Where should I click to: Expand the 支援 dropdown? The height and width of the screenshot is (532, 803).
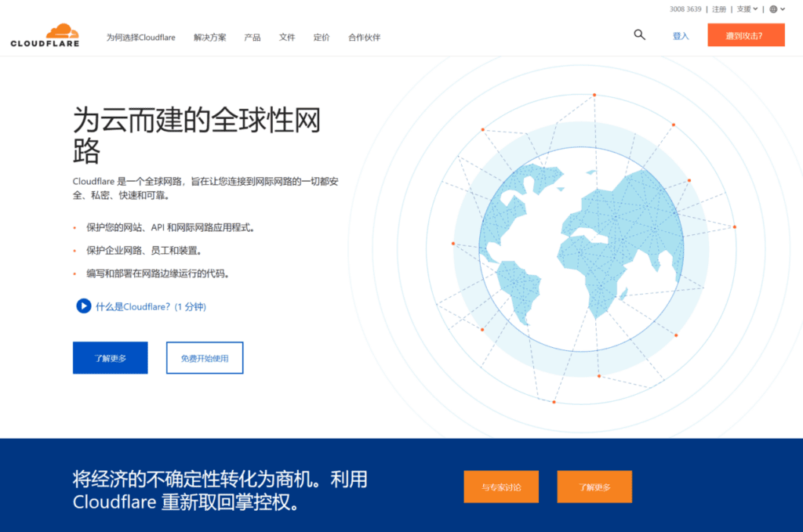pyautogui.click(x=747, y=9)
